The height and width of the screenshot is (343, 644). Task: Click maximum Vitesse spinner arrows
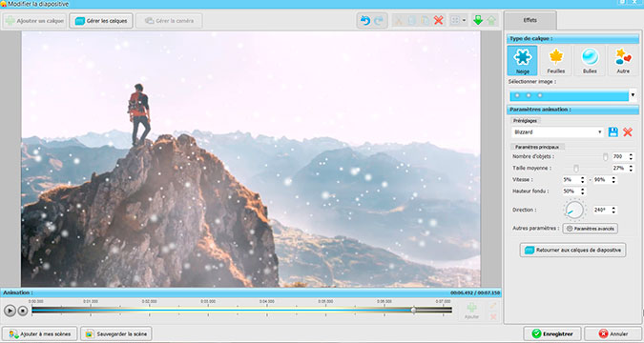click(614, 180)
